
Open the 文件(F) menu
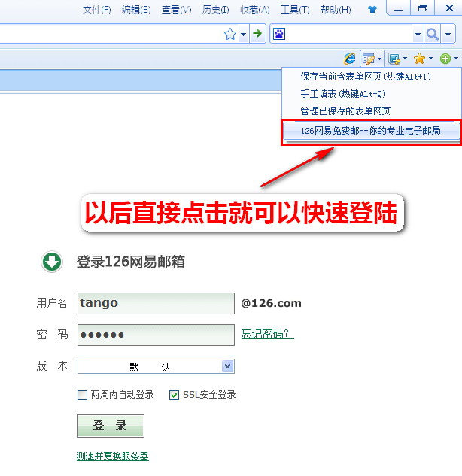(x=97, y=10)
